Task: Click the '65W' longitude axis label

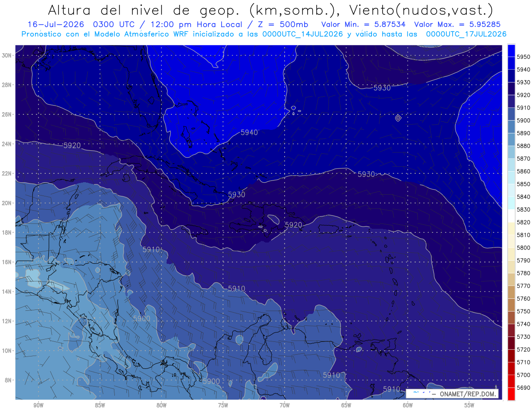Action: pyautogui.click(x=346, y=405)
